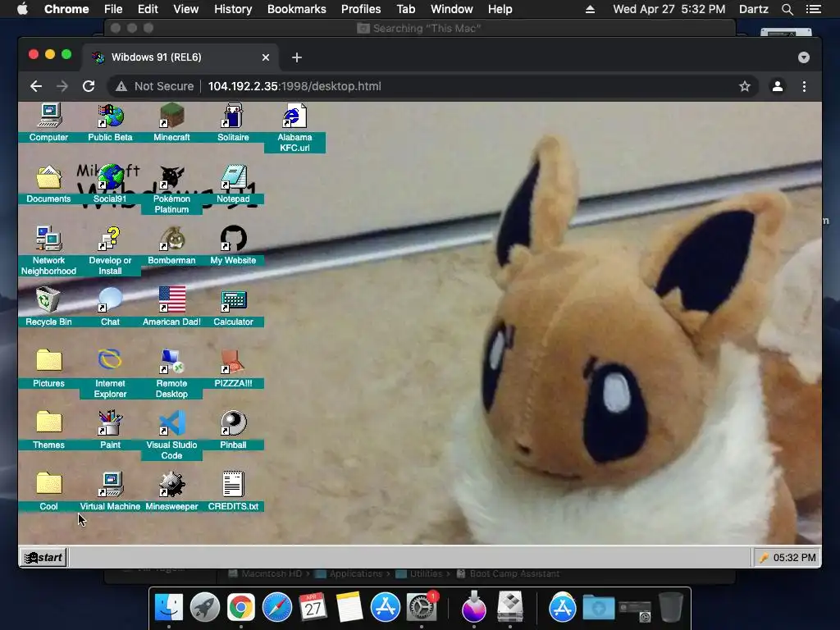Open the Help menu in the menu bar
The width and height of the screenshot is (840, 630).
click(x=500, y=9)
